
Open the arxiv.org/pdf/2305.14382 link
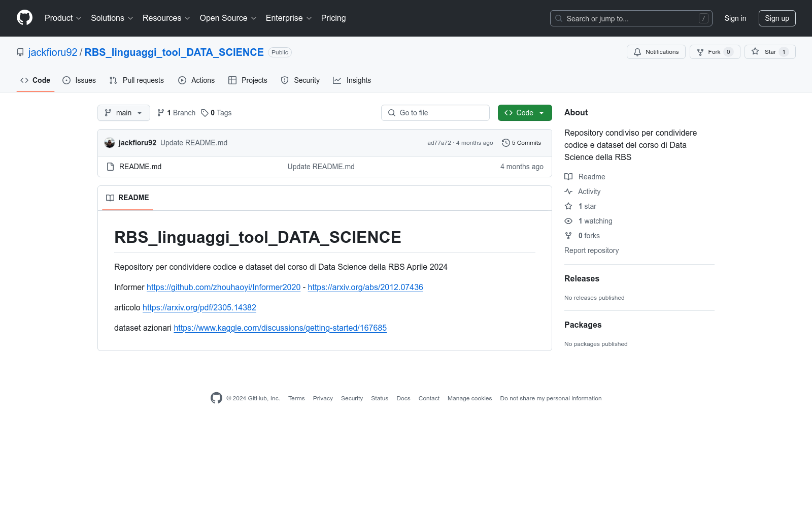[199, 308]
